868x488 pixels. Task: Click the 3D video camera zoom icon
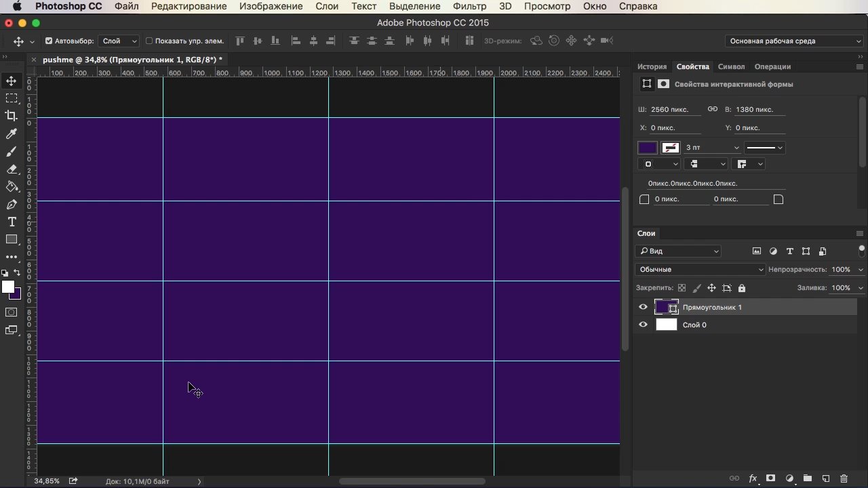tap(607, 41)
